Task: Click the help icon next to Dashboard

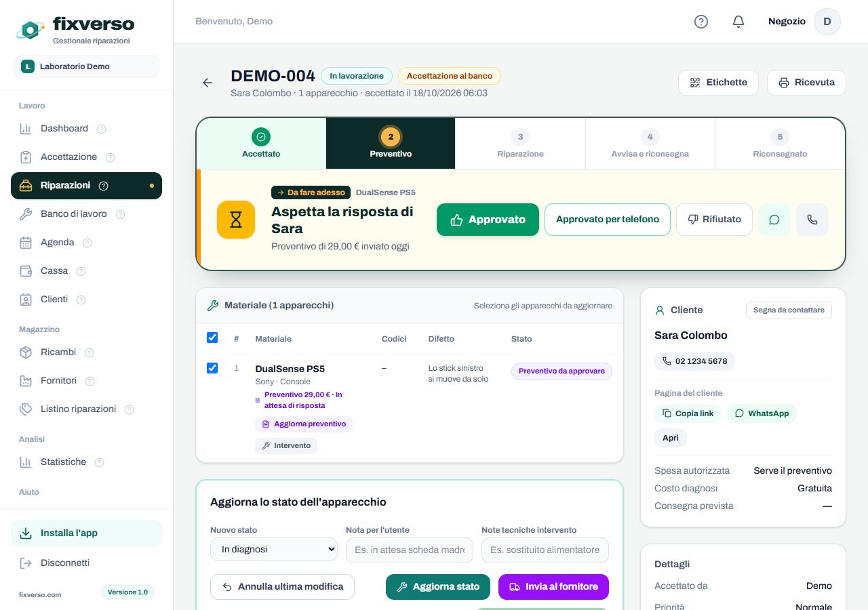Action: pos(102,129)
